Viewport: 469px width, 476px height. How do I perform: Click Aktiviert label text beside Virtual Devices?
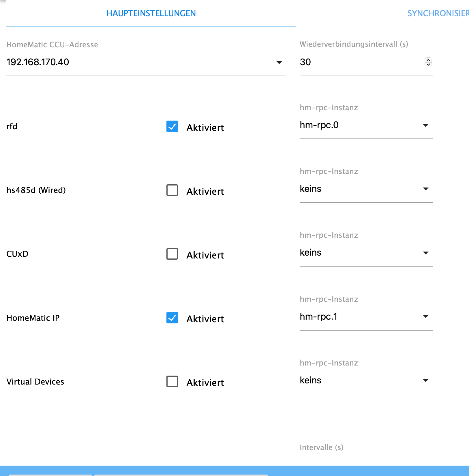[x=205, y=383]
